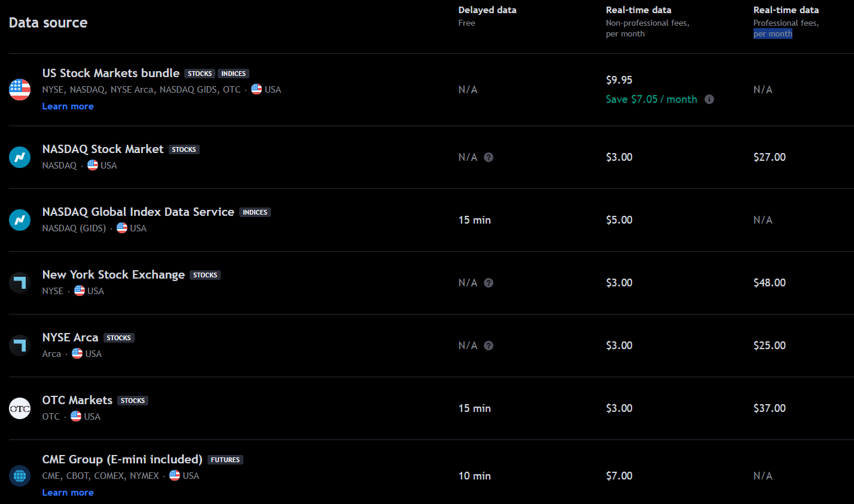Click the NYSE Arca logo icon

pyautogui.click(x=20, y=346)
